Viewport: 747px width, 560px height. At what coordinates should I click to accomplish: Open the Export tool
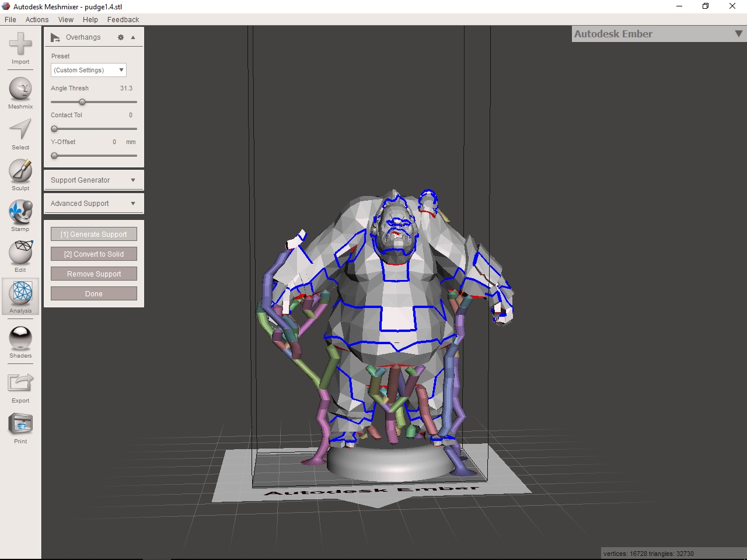pyautogui.click(x=20, y=387)
